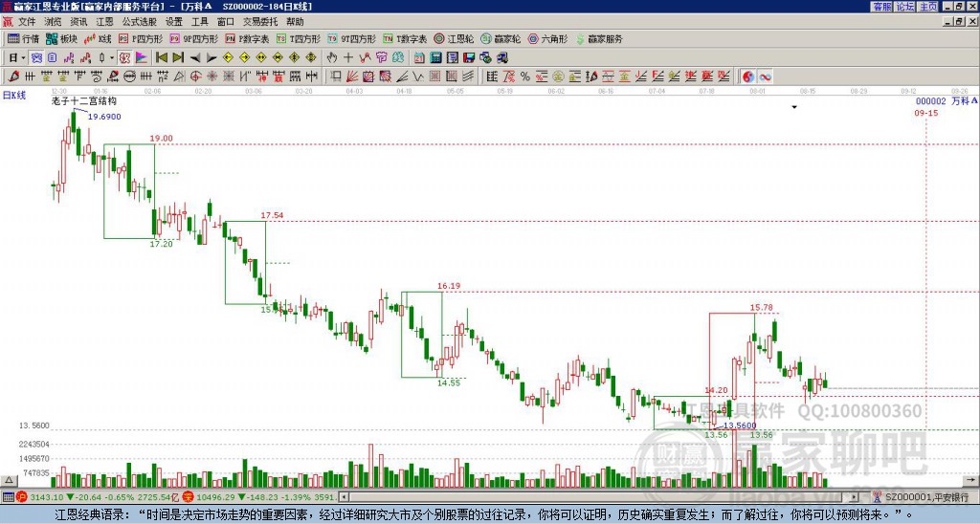Jump to last bar with green arrow
980x524 pixels.
click(178, 58)
